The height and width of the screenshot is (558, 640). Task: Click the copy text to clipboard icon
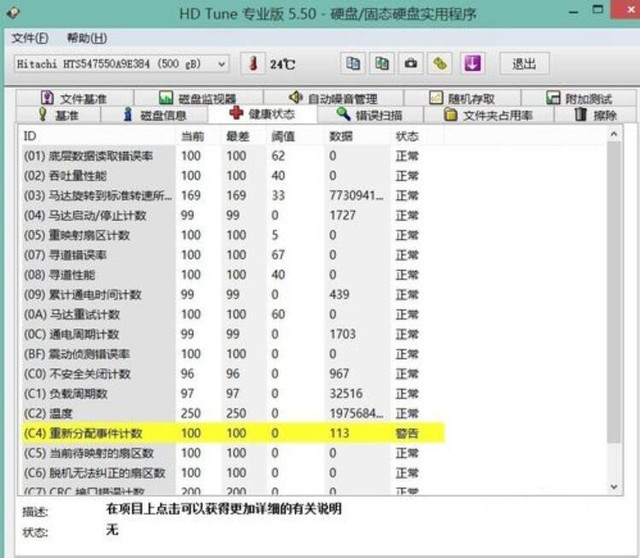tap(353, 64)
